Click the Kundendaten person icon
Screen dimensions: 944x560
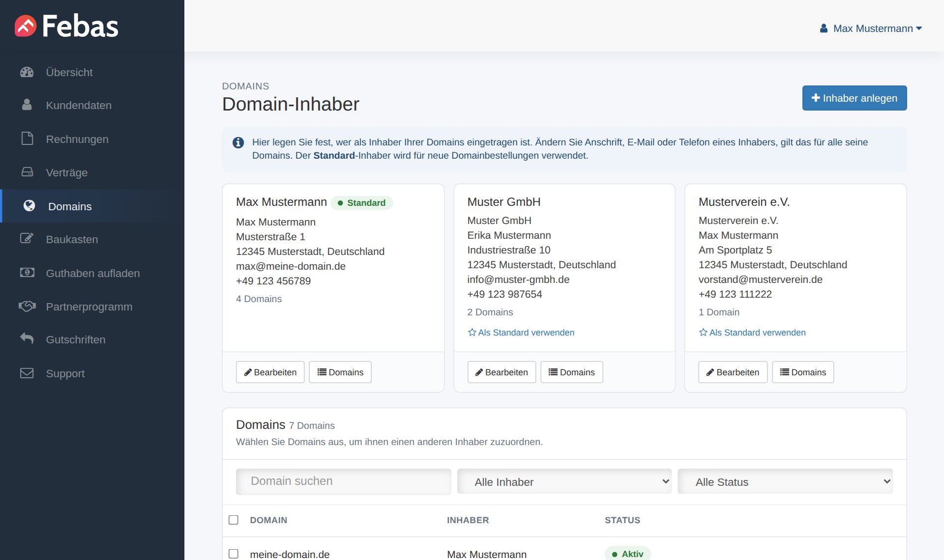point(27,105)
